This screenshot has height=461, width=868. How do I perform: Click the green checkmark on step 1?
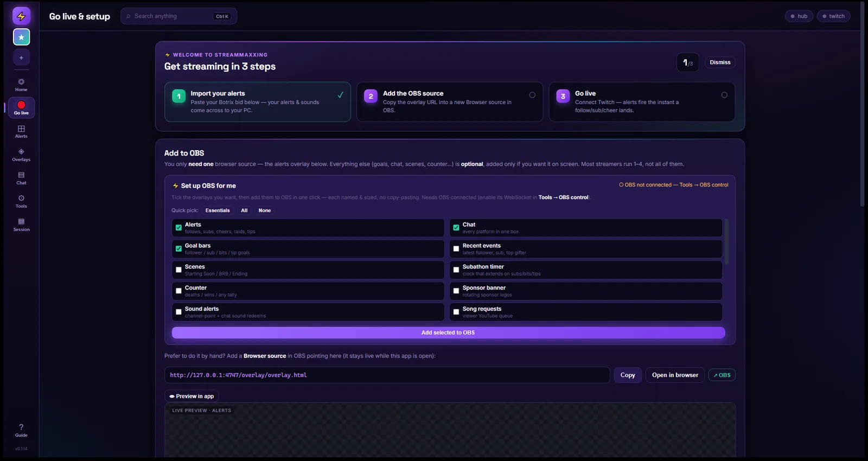pos(340,95)
